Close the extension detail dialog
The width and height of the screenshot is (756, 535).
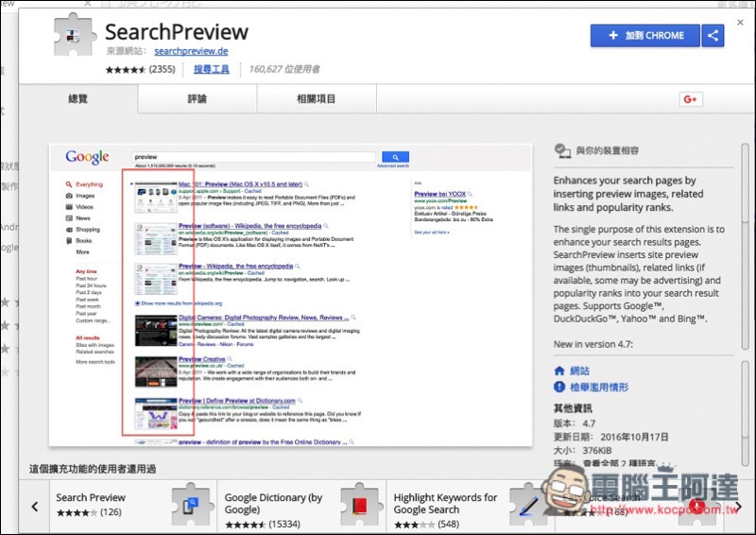[739, 21]
